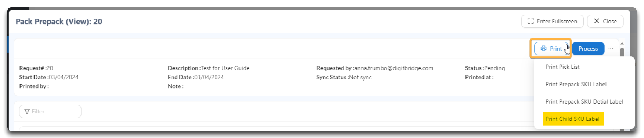Click the Status Pending text
This screenshot has width=644, height=138.
pyautogui.click(x=494, y=68)
